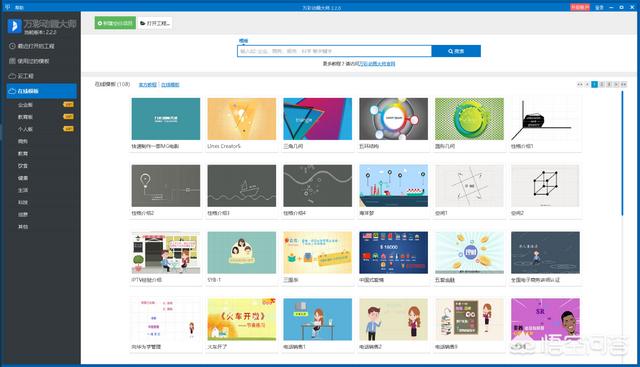
Task: Open the help menu in title bar
Action: point(19,7)
